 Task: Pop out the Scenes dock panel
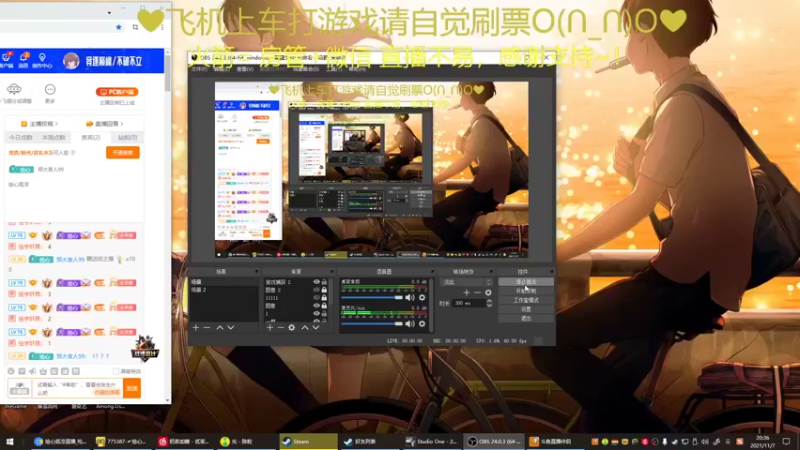(256, 271)
